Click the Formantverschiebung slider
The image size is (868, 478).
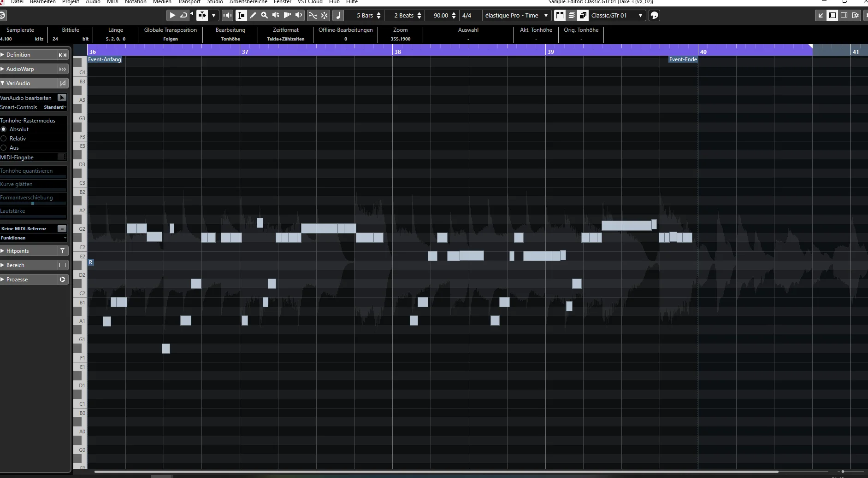point(33,203)
